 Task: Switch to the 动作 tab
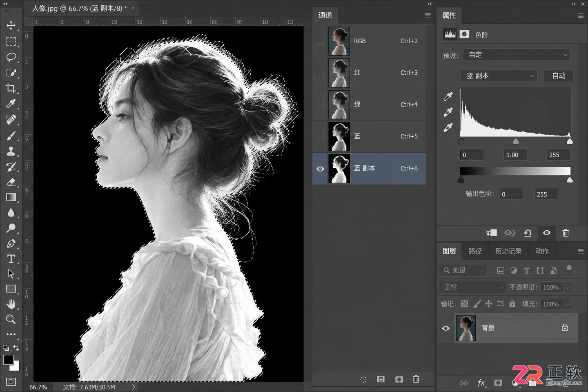click(x=542, y=251)
